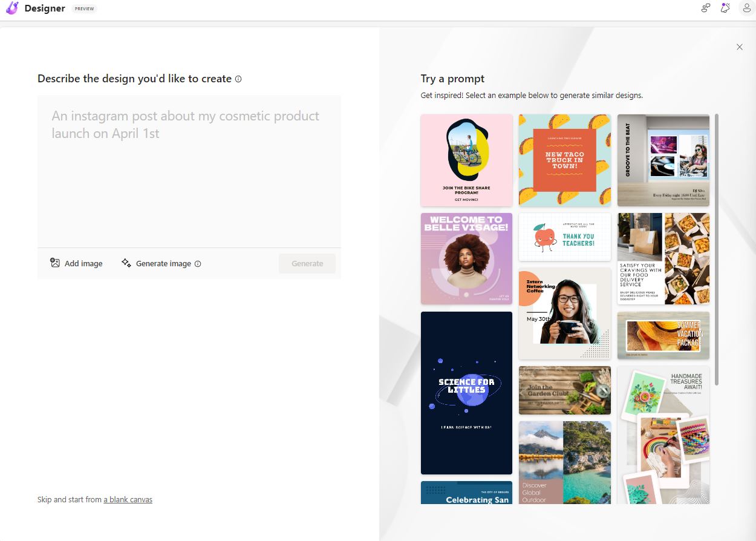Select the Intern Networking Coffee example
Viewport: 756px width, 541px height.
pos(565,313)
